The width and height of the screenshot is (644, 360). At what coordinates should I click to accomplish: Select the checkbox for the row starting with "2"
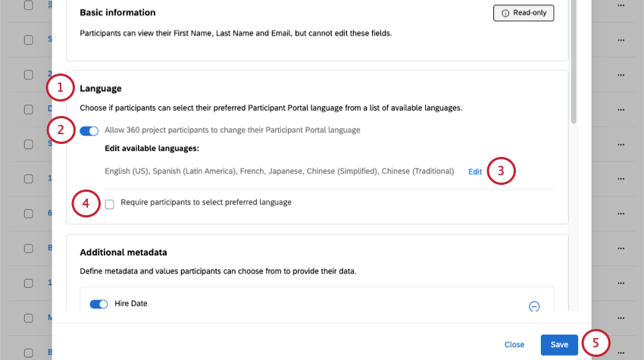tap(29, 74)
